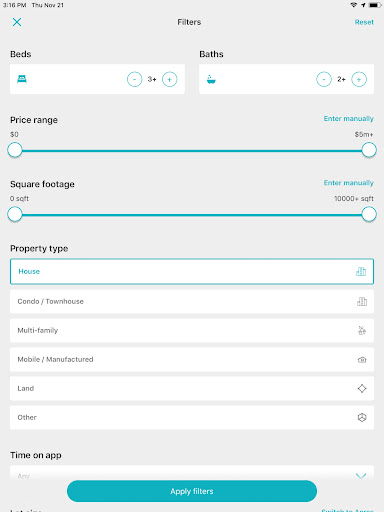This screenshot has height=512, width=384.
Task: Click Enter manually for Square footage
Action: 348,183
